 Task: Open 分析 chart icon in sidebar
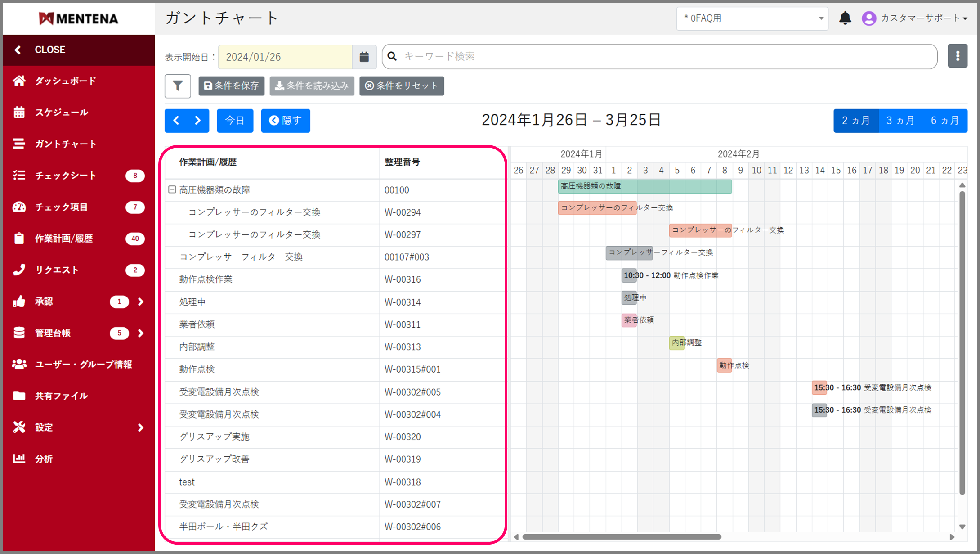tap(19, 458)
